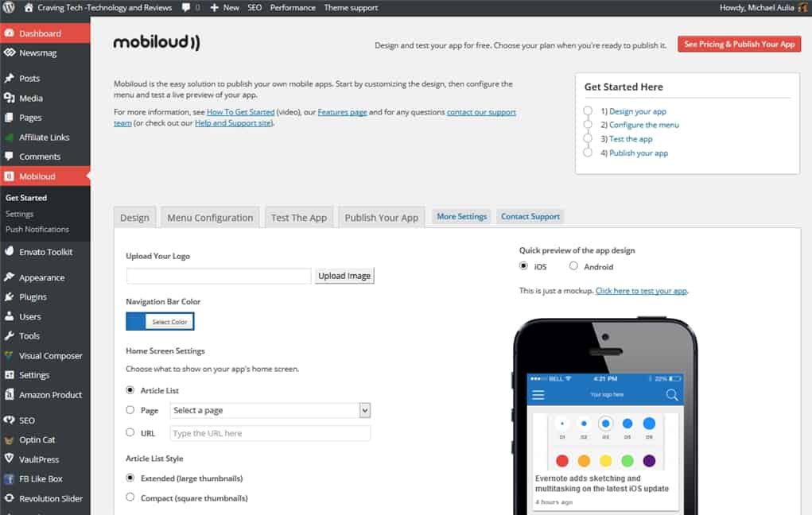Image resolution: width=812 pixels, height=515 pixels.
Task: Open Performance menu in admin bar
Action: click(x=293, y=7)
